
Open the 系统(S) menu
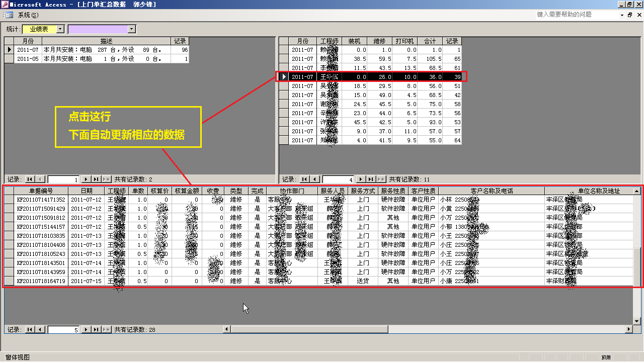28,15
